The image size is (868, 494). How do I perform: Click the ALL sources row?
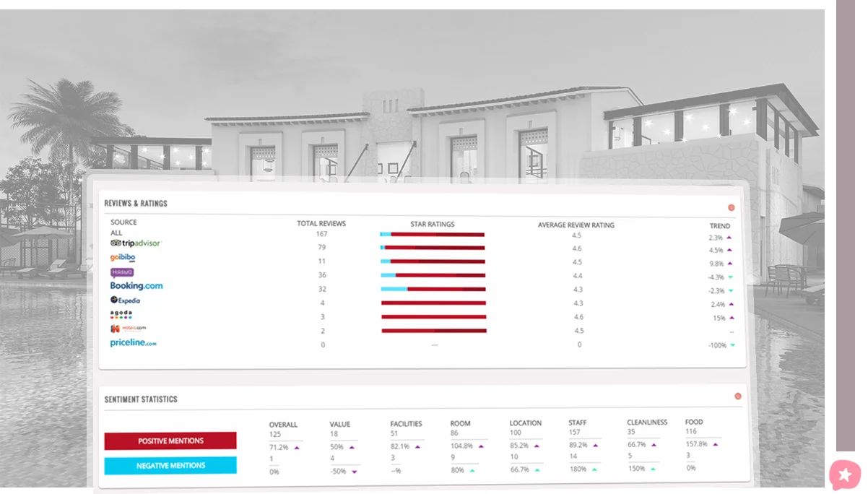point(117,233)
